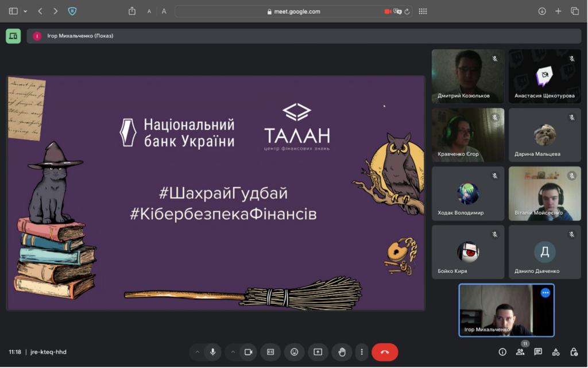Open the activities panel

tap(556, 352)
